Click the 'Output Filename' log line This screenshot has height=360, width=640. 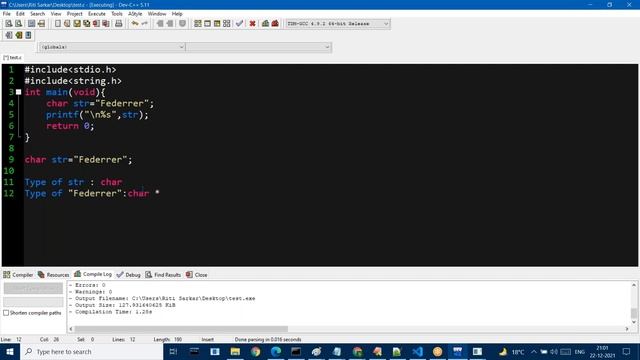[x=162, y=298]
